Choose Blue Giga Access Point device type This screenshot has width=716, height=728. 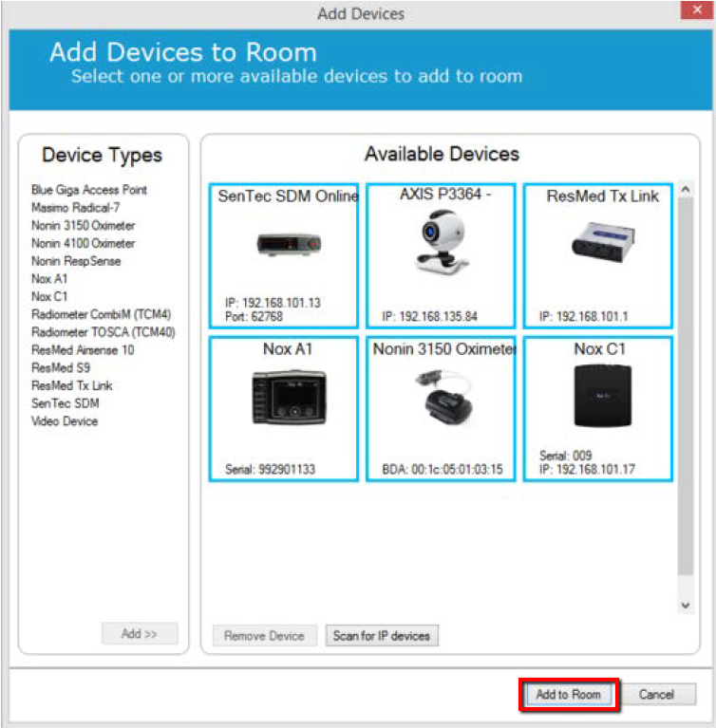coord(89,190)
